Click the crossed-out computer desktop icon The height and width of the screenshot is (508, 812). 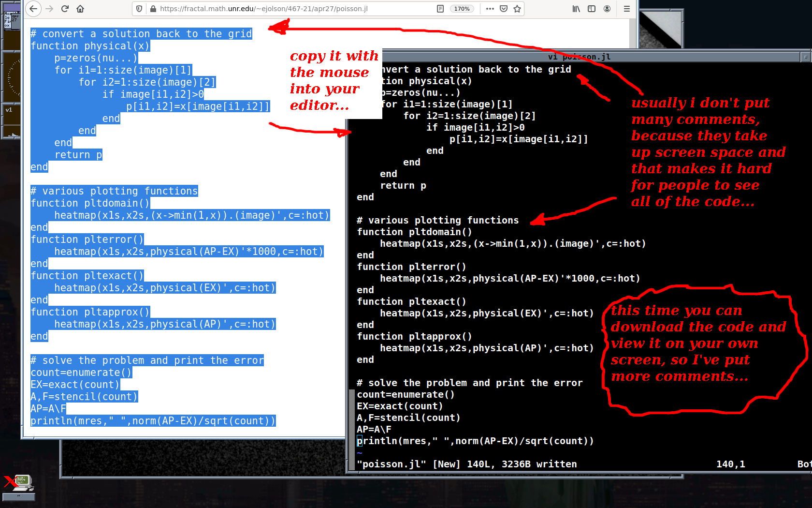(19, 483)
